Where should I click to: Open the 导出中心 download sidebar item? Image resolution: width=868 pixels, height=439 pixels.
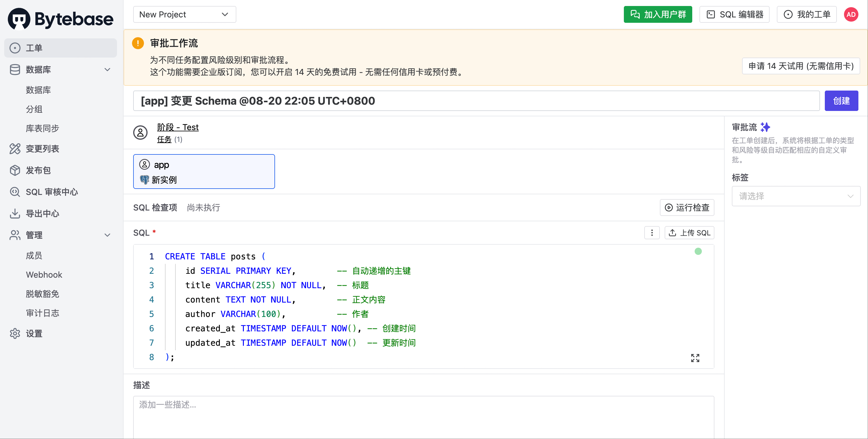click(x=61, y=213)
